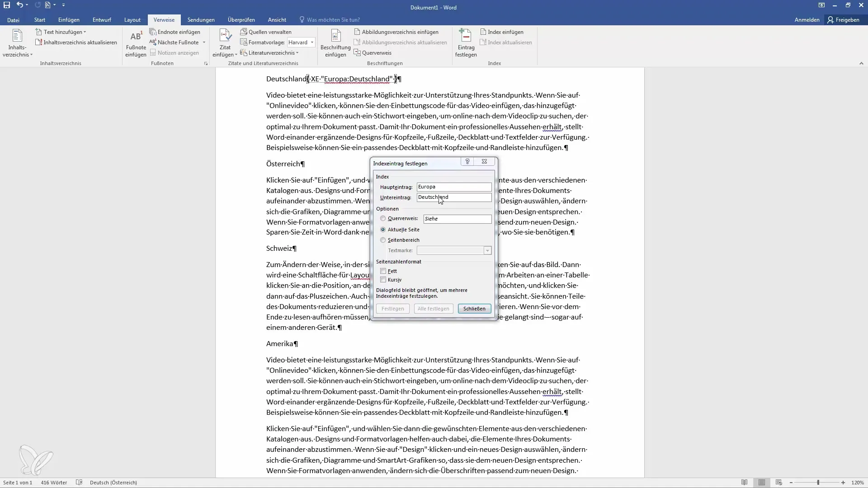The height and width of the screenshot is (488, 868).
Task: Switch to the Start tab
Action: pos(40,20)
